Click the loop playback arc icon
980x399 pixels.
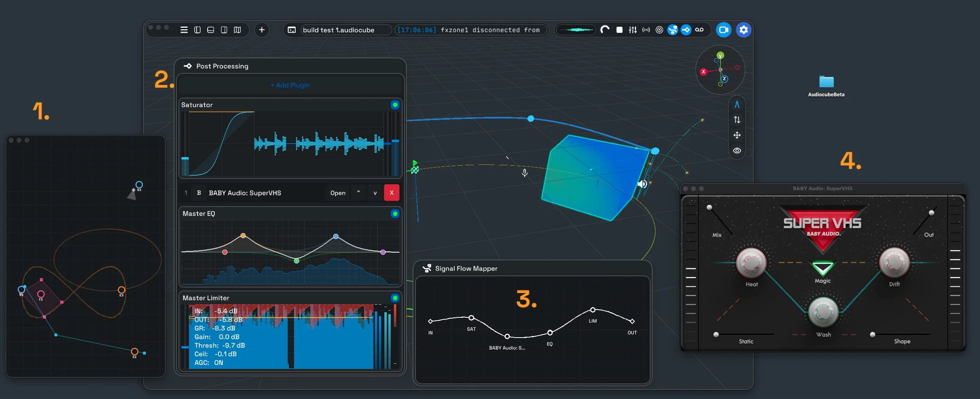605,30
